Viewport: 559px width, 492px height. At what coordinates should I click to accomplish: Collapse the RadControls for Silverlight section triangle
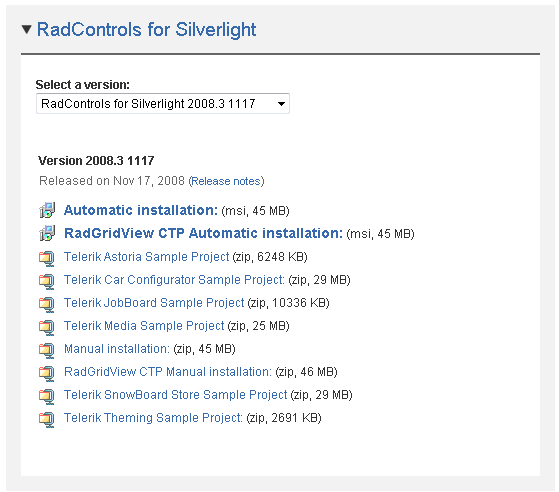coord(27,29)
